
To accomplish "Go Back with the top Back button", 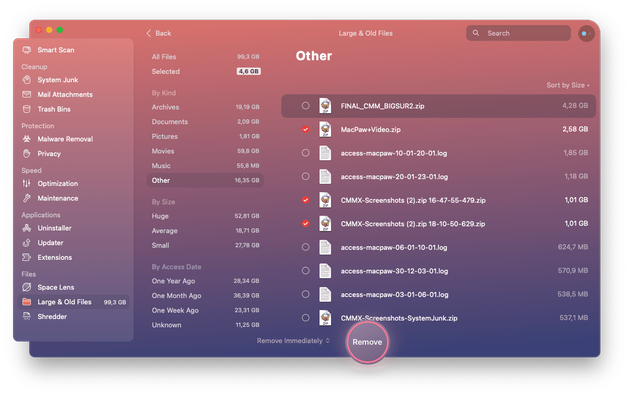I will coord(159,33).
